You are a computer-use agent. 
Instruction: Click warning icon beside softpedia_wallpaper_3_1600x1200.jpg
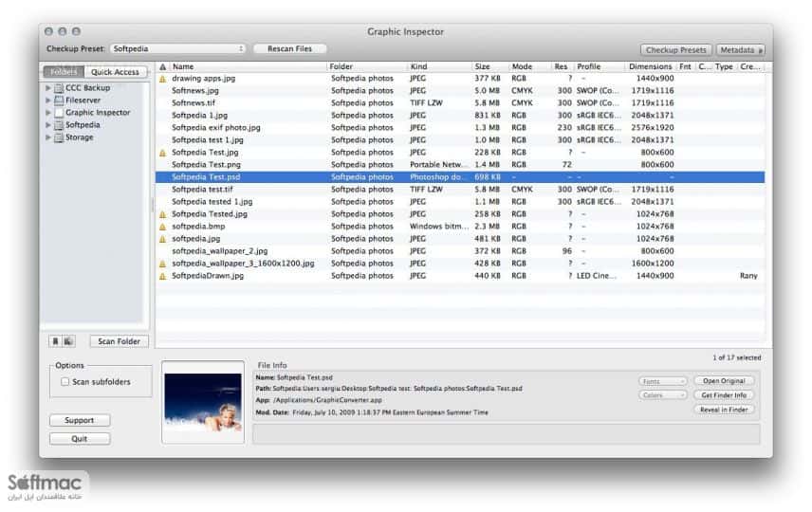point(162,264)
